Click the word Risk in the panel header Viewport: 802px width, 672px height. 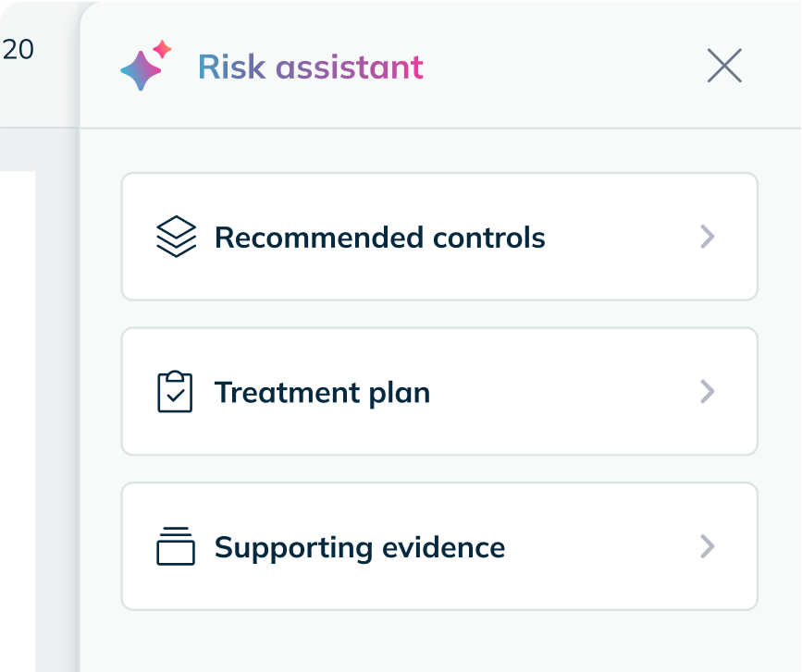click(231, 67)
